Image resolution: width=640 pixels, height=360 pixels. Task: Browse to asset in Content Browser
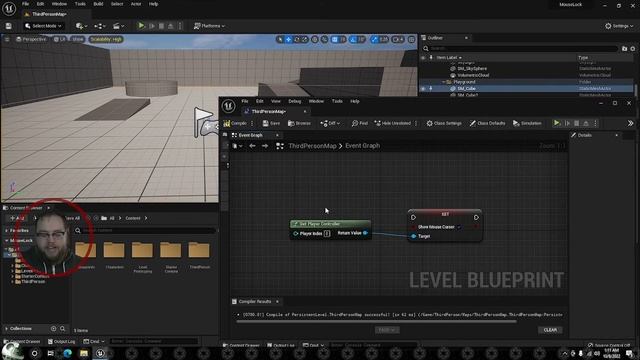299,123
